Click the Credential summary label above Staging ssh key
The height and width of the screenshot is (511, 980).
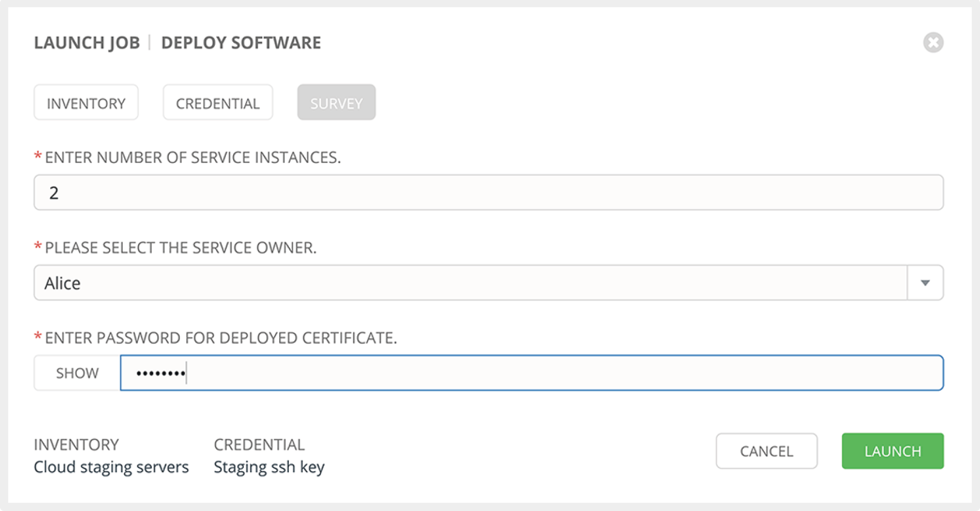coord(259,445)
